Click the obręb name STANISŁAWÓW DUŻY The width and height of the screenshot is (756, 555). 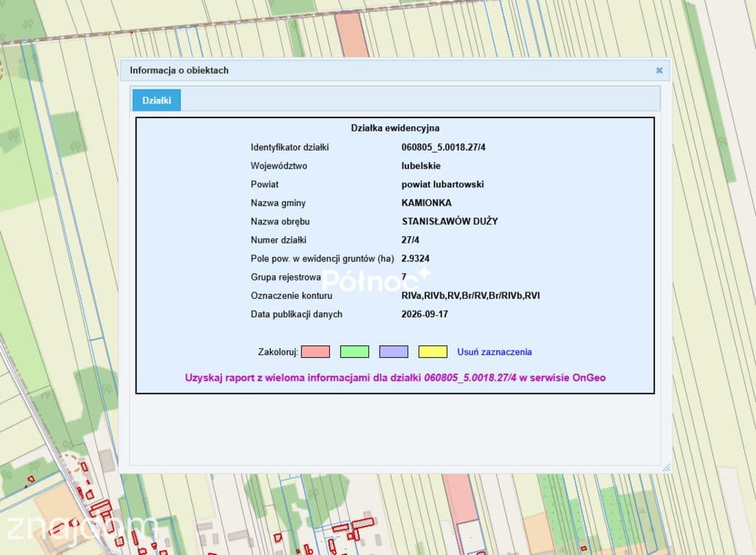tap(450, 221)
